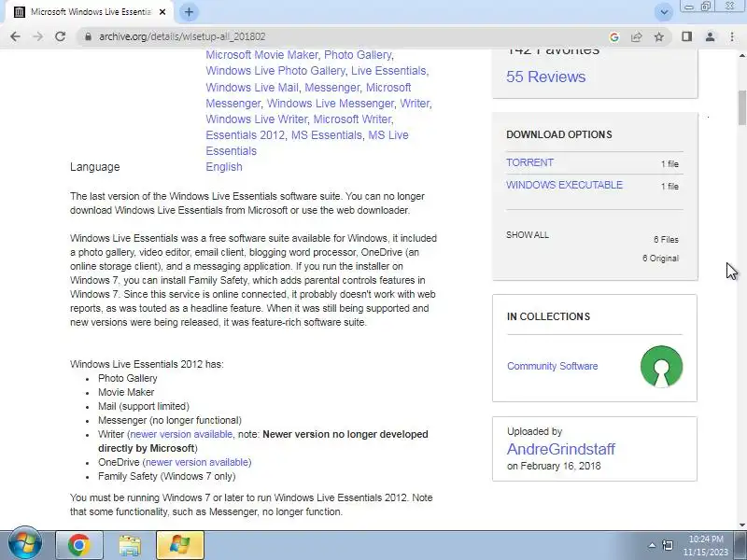Open the Chrome profile icon

(710, 36)
